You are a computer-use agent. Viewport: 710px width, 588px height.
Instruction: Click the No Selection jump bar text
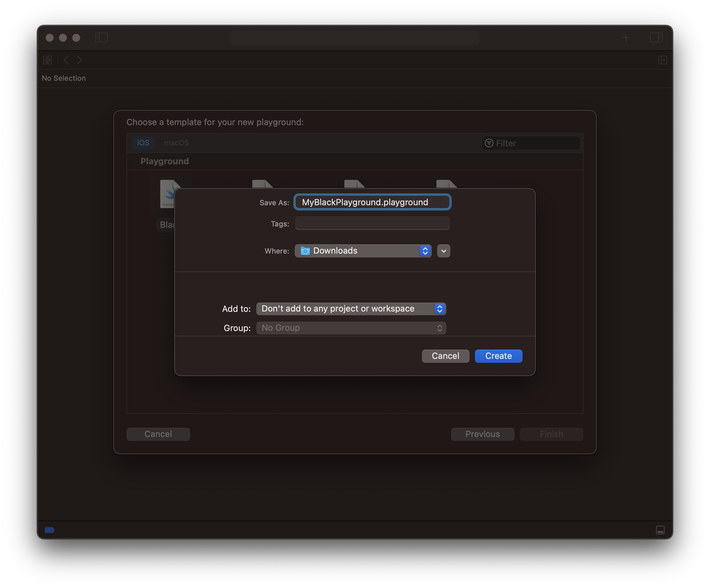pyautogui.click(x=64, y=78)
